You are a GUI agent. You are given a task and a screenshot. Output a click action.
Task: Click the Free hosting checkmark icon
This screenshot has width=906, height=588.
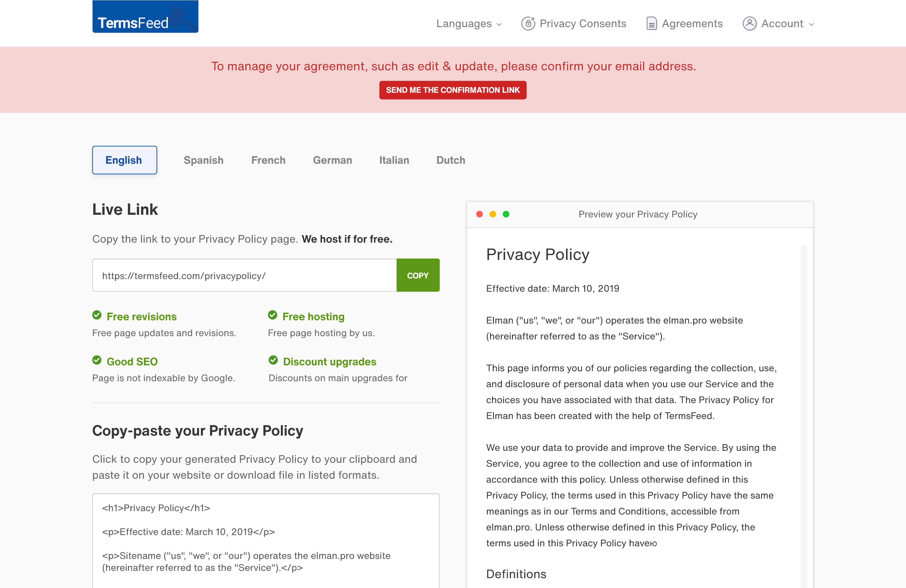tap(273, 316)
